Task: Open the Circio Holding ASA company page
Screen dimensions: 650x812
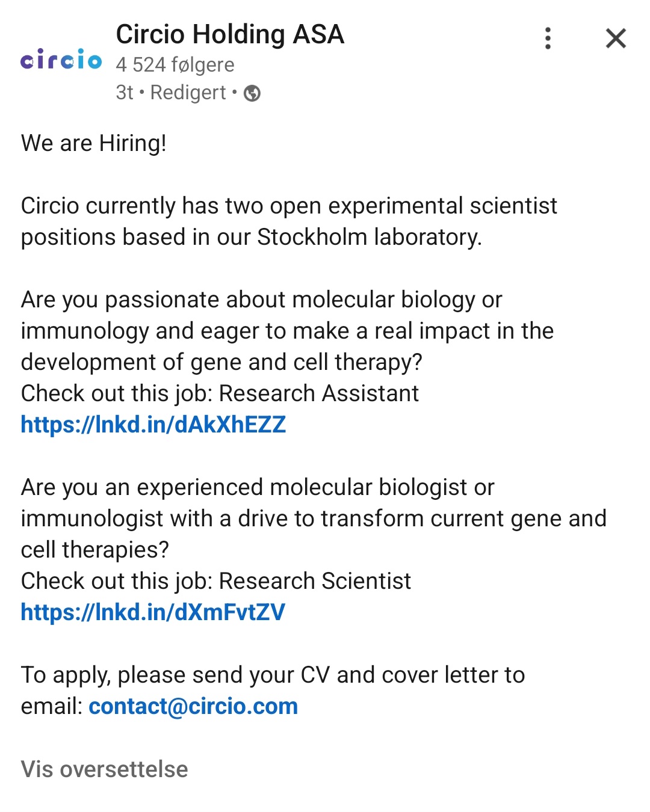Action: [x=230, y=34]
